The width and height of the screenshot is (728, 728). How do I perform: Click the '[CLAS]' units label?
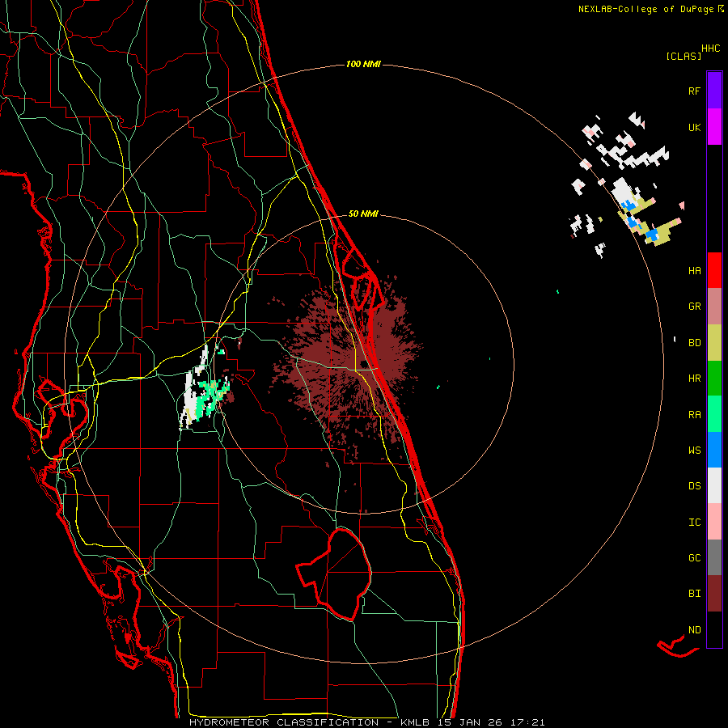(683, 56)
